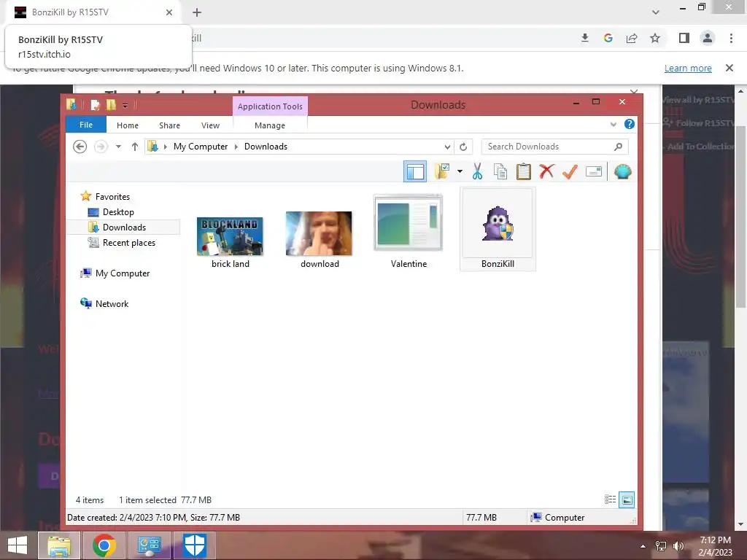Select Favorites in the navigation pane
This screenshot has height=560, width=747.
coord(105,197)
